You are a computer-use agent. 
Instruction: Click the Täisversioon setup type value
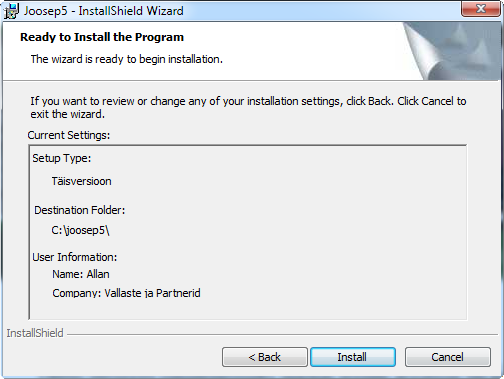coord(81,181)
